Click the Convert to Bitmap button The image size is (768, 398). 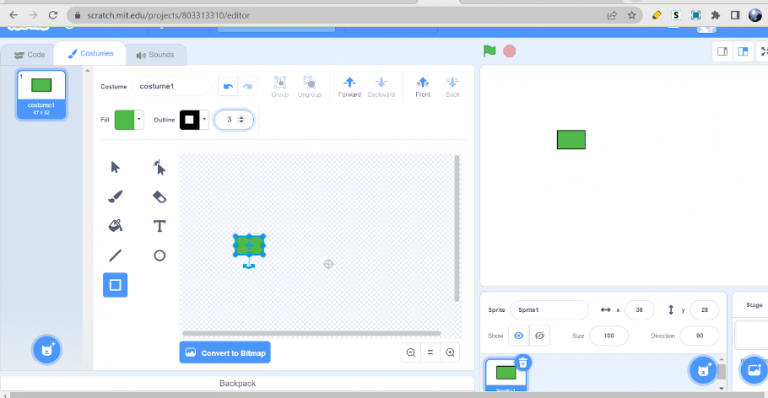225,353
